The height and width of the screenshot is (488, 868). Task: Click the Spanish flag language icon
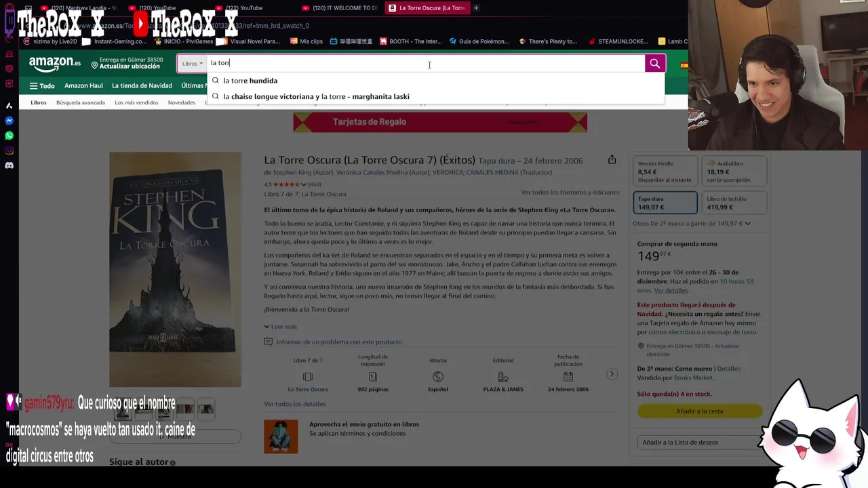pyautogui.click(x=684, y=65)
